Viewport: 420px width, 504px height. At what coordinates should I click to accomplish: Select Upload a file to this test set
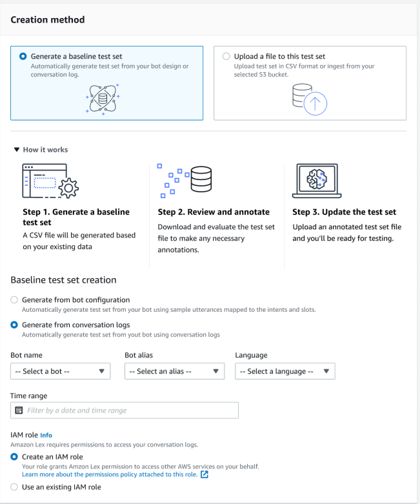point(226,57)
